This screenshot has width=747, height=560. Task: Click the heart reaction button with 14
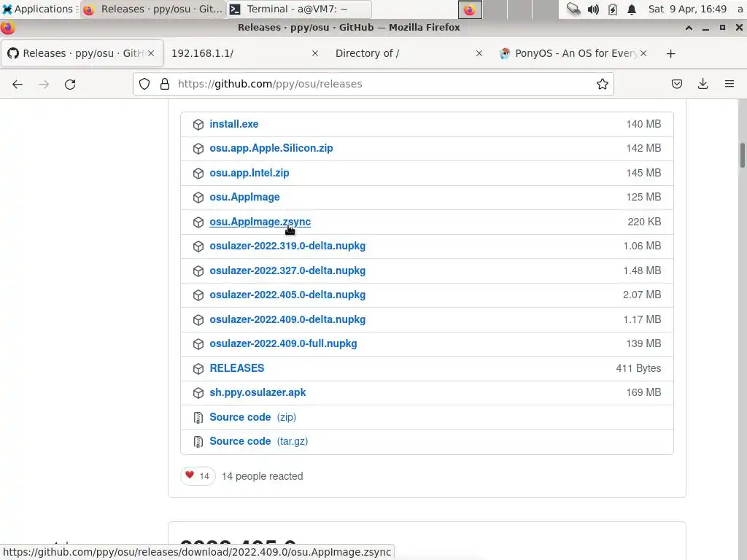[x=198, y=475]
